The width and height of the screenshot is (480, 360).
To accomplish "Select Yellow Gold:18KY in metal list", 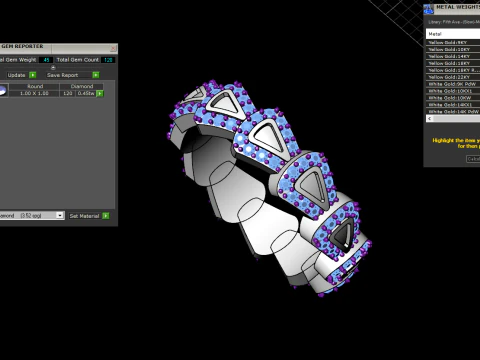I will click(x=453, y=63).
